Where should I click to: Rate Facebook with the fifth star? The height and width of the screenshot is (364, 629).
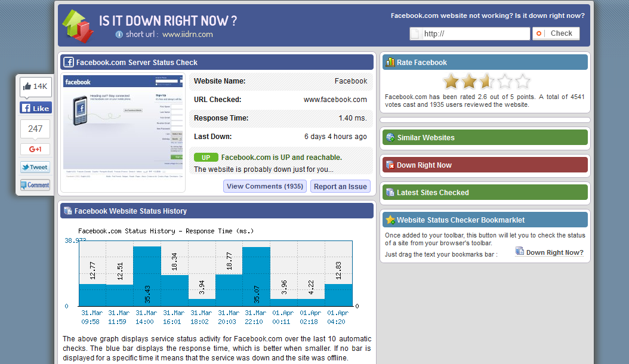523,82
